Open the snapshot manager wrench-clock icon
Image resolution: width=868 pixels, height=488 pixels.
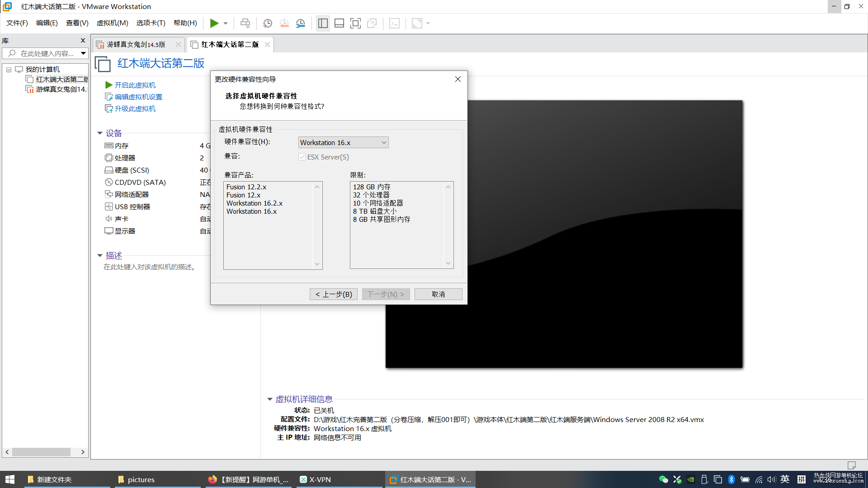(301, 23)
